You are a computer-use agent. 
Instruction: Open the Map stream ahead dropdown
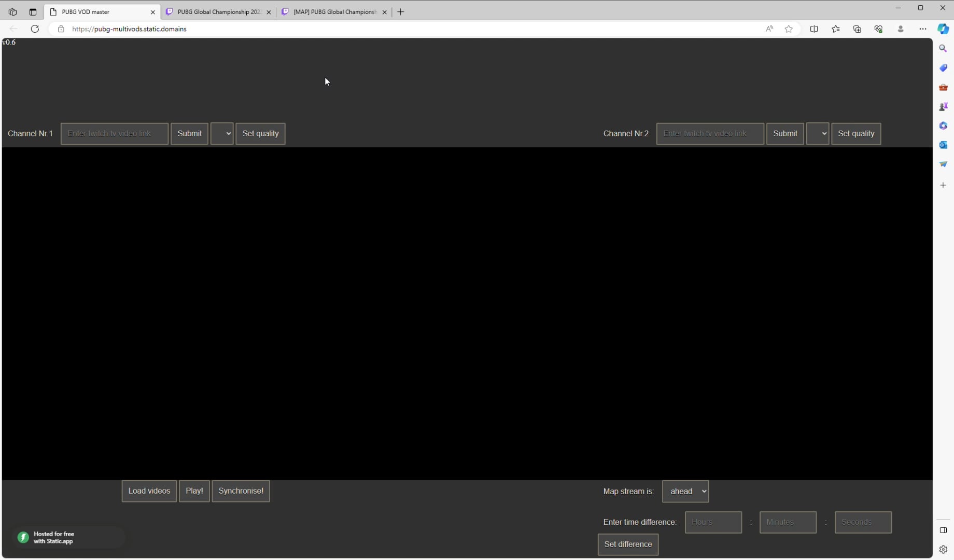[x=685, y=492]
